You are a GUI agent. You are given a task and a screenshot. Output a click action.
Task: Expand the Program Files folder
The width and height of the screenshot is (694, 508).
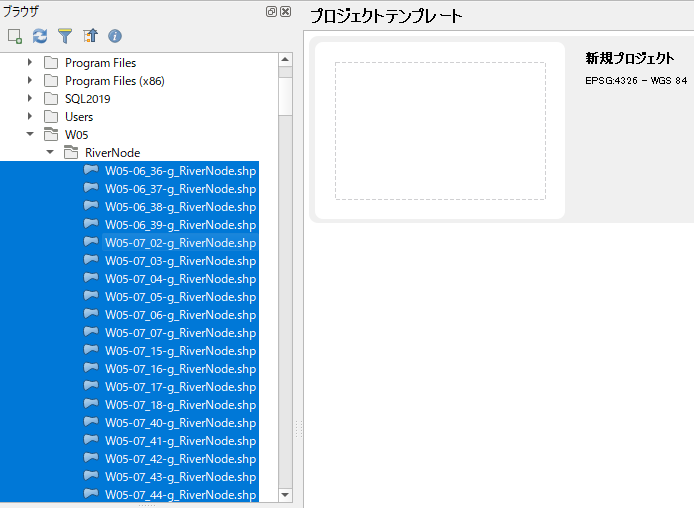[30, 63]
